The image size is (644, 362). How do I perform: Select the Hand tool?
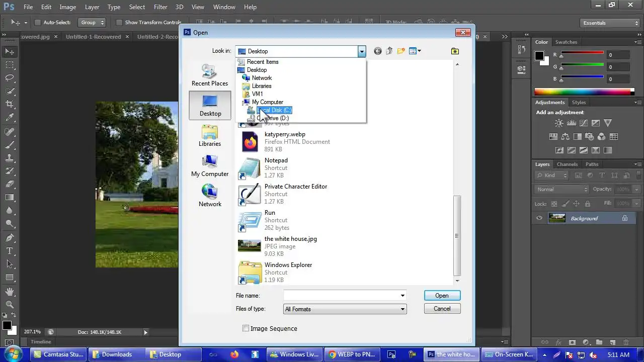click(10, 292)
